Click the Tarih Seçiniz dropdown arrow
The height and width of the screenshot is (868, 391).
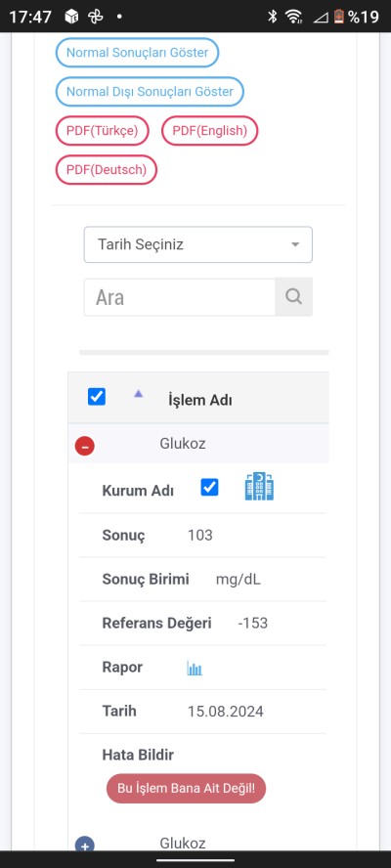point(296,244)
